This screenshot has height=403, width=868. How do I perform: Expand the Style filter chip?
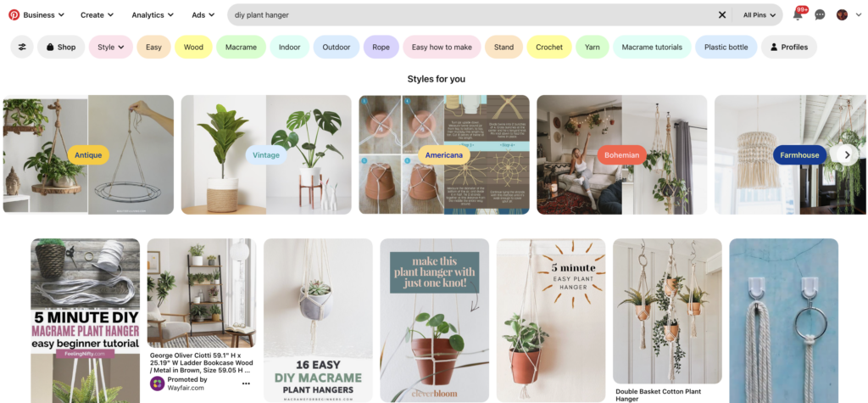(x=111, y=48)
